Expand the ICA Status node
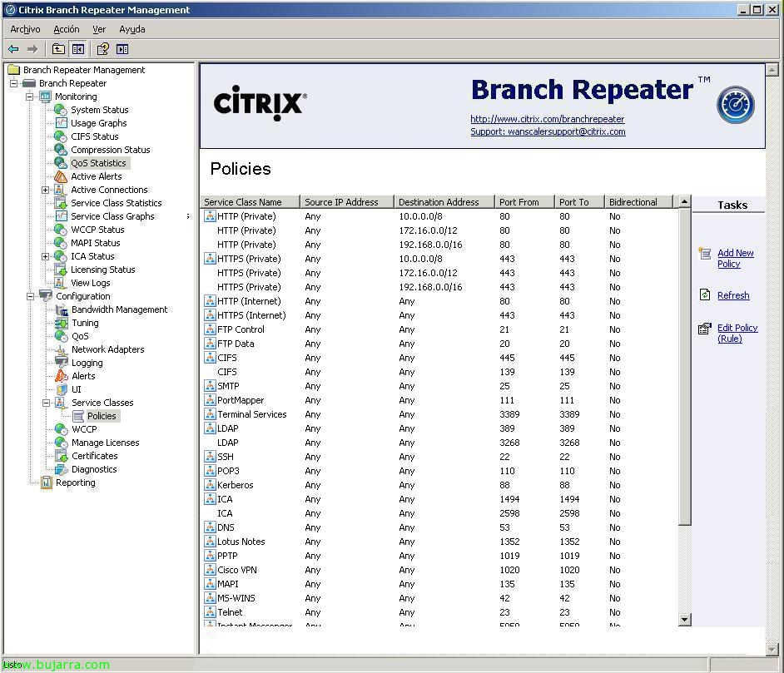Viewport: 784px width, 673px height. click(x=46, y=256)
